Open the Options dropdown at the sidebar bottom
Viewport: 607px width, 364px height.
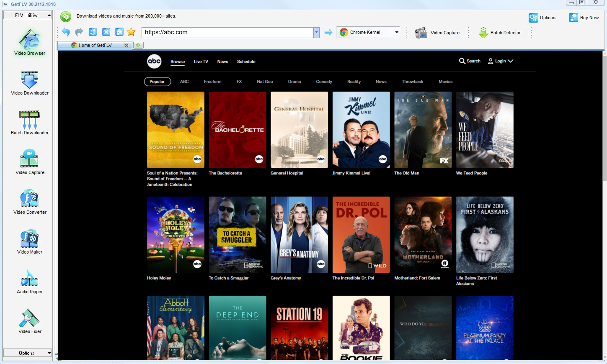27,353
